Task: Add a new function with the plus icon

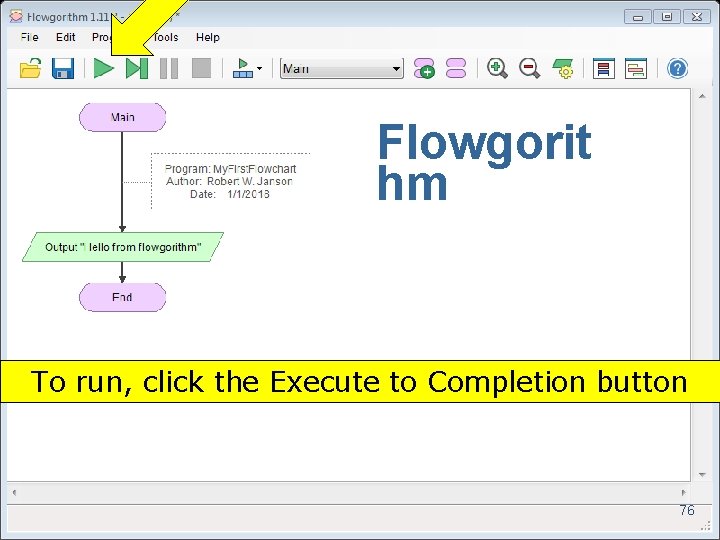Action: [x=424, y=69]
